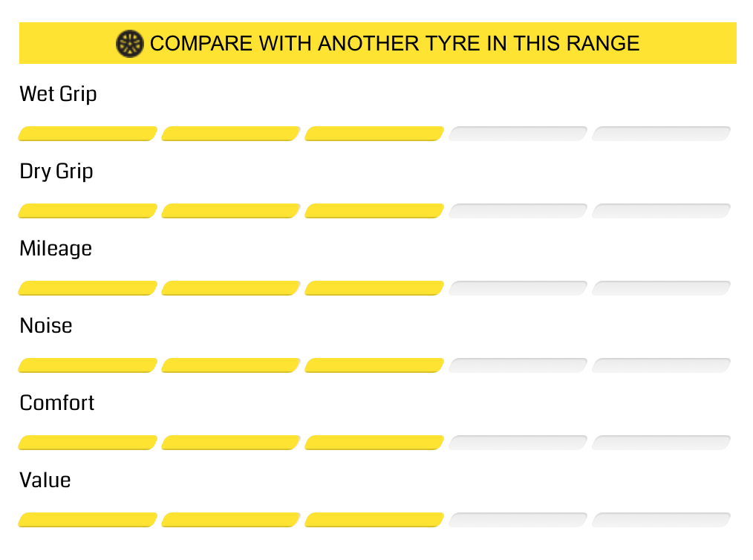Image resolution: width=753 pixels, height=560 pixels.
Task: Click third Mileage rating segment
Action: tap(374, 288)
